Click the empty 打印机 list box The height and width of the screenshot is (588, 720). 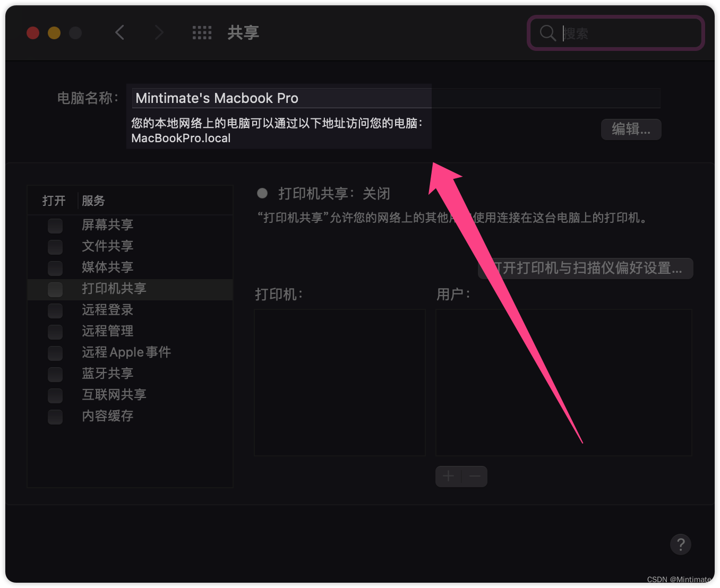(x=340, y=383)
